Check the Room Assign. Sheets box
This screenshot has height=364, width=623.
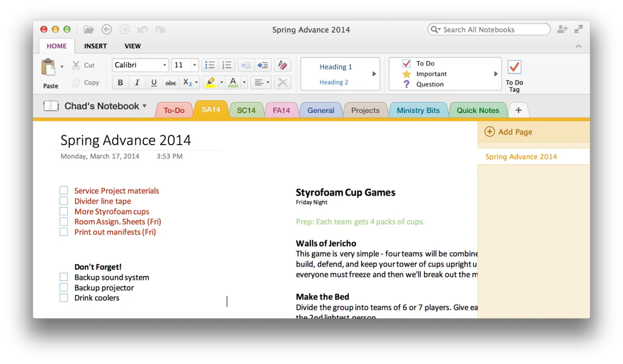[x=64, y=222]
